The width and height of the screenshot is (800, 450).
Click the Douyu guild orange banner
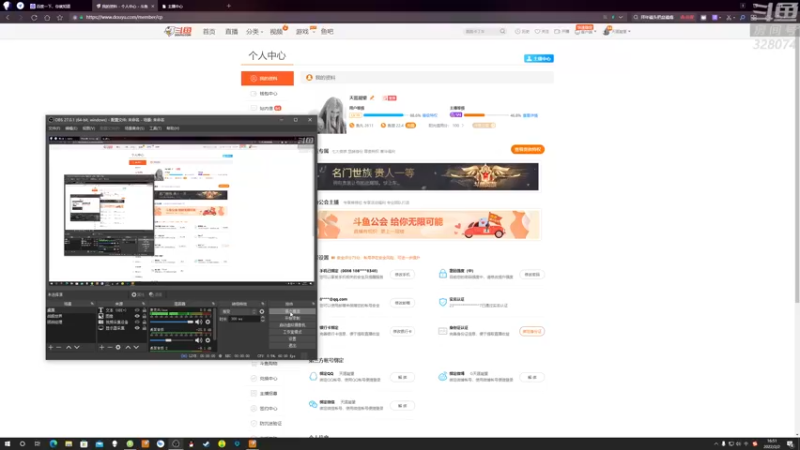429,225
